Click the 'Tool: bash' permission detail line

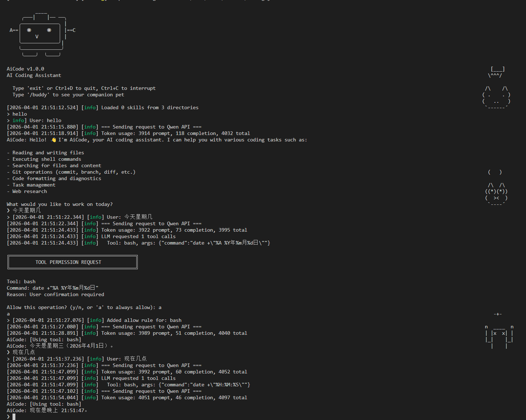tap(21, 281)
